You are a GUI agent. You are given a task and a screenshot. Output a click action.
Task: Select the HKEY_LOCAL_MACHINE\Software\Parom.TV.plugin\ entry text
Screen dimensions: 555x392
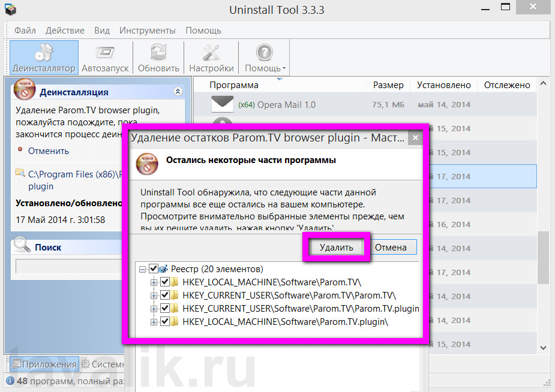[285, 322]
